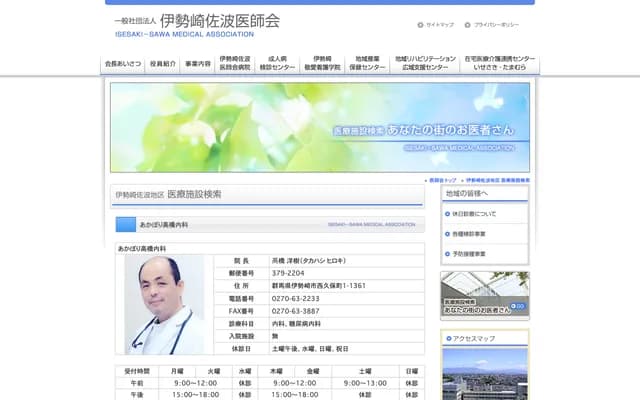Open the サイトマップ link
Screen dimensions: 640x400
(440, 25)
